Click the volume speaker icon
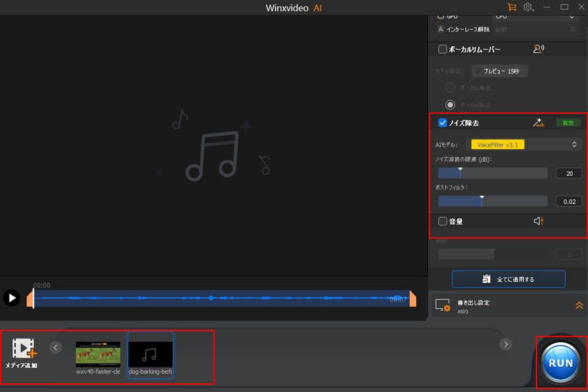 point(538,221)
